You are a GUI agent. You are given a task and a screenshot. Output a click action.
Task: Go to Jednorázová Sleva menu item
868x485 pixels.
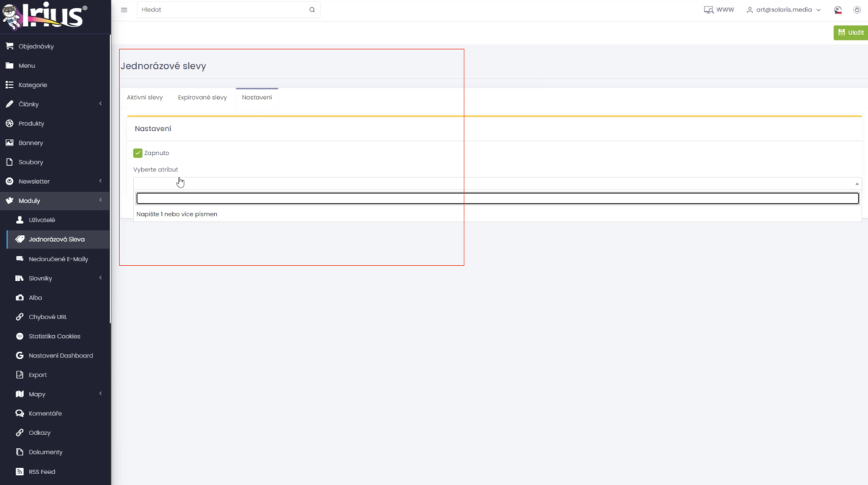58,240
